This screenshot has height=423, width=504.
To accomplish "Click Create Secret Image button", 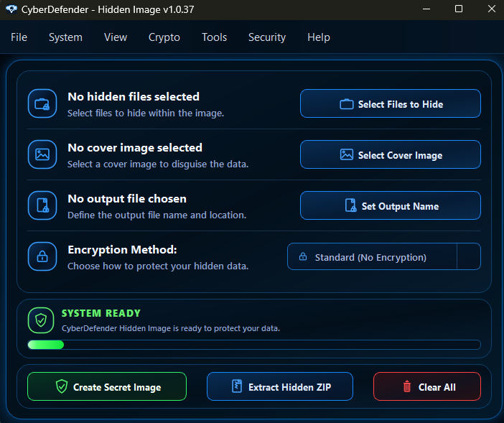I will click(x=107, y=386).
